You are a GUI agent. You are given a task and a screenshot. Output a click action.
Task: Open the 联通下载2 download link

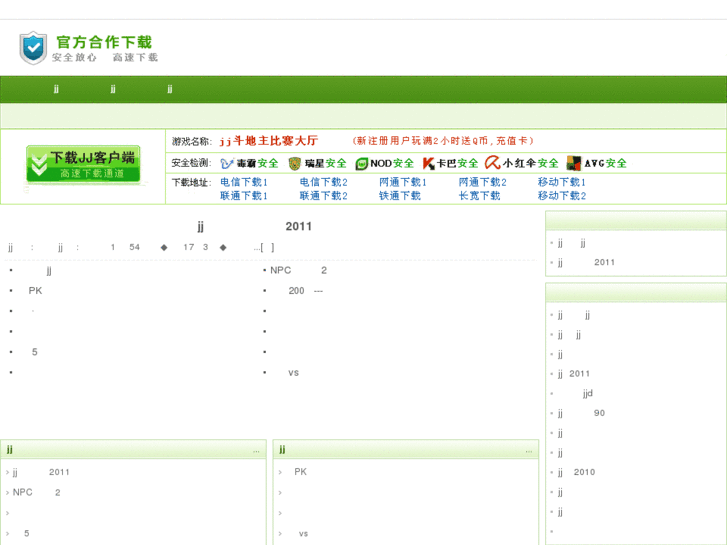coord(323,196)
